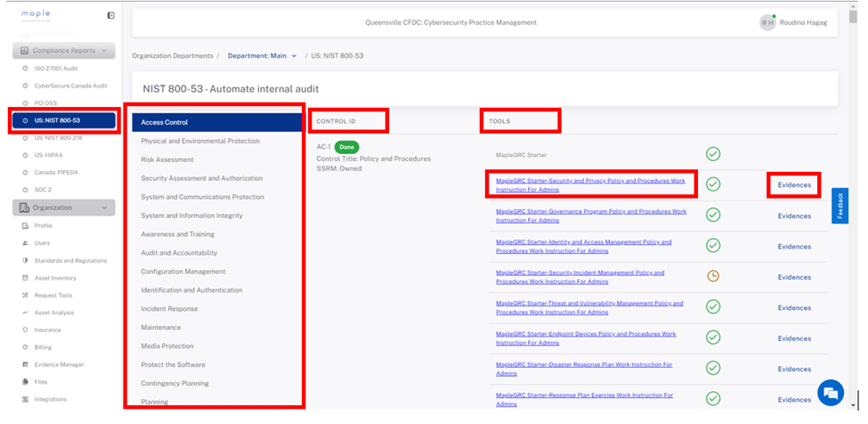868x424 pixels.
Task: Open Evidences for Security Incident Management Policy
Action: tap(794, 277)
